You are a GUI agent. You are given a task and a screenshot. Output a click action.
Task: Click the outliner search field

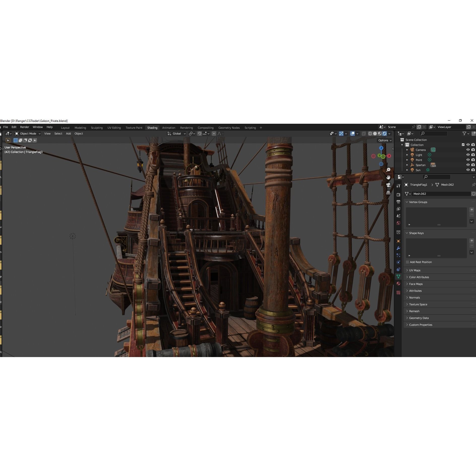click(434, 134)
